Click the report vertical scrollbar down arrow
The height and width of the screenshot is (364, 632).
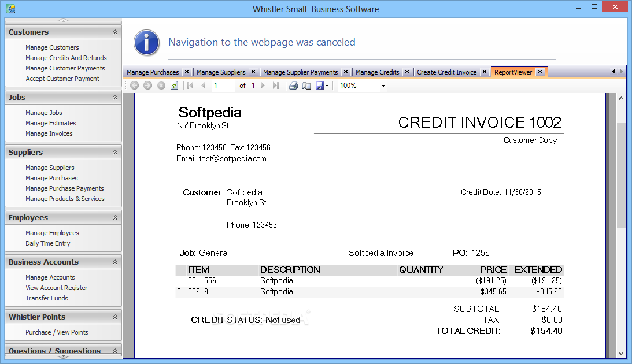pyautogui.click(x=621, y=354)
